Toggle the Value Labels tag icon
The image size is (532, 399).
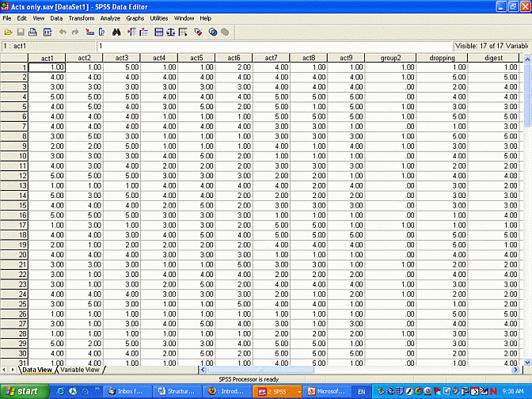[198, 32]
